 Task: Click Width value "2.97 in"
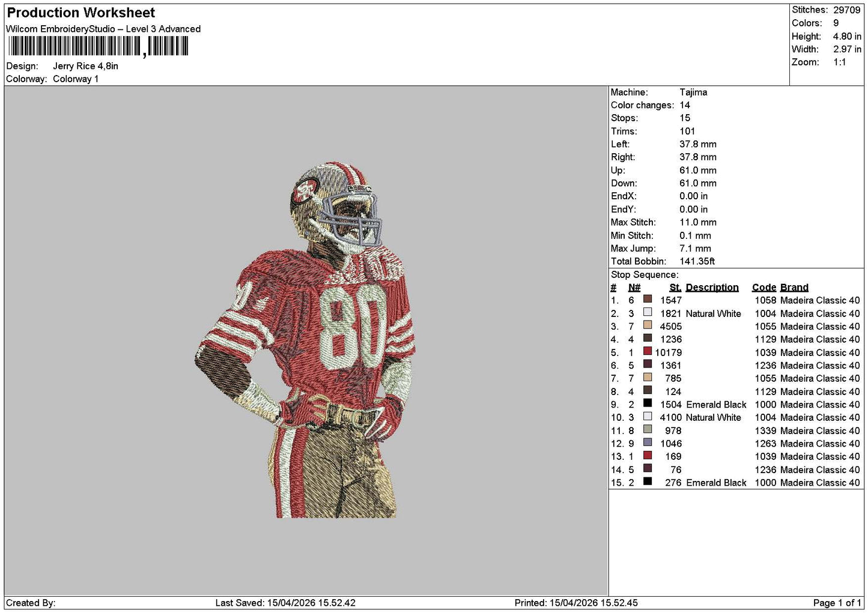pyautogui.click(x=847, y=49)
